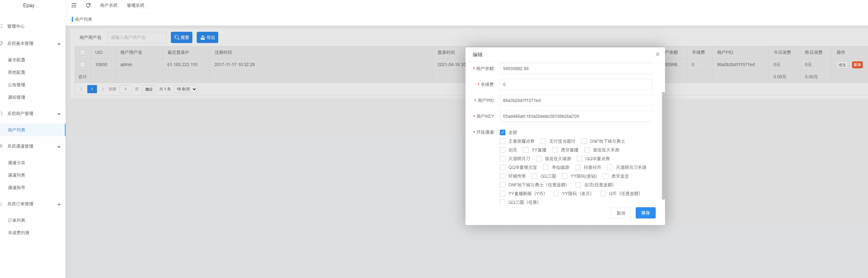Image resolution: width=868 pixels, height=278 pixels.
Task: Open the 10 条/页 page size dropdown
Action: pos(185,89)
